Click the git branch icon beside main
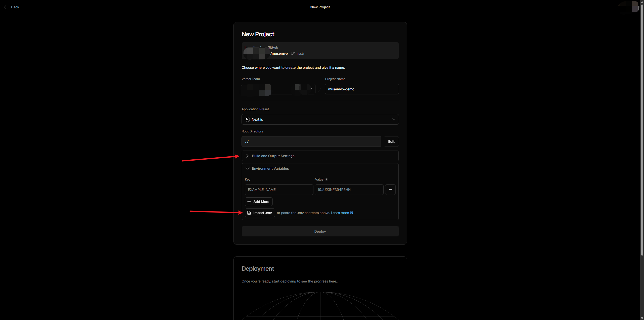Image resolution: width=644 pixels, height=320 pixels. (293, 53)
